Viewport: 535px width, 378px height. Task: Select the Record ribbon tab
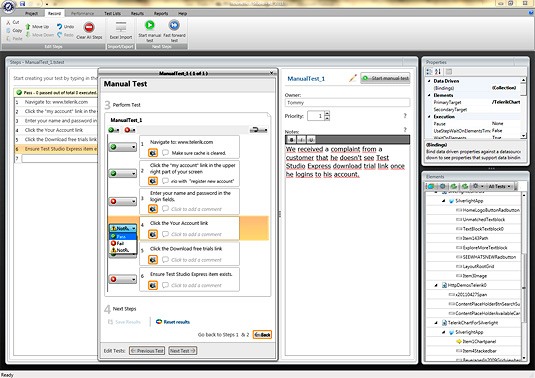click(x=54, y=14)
